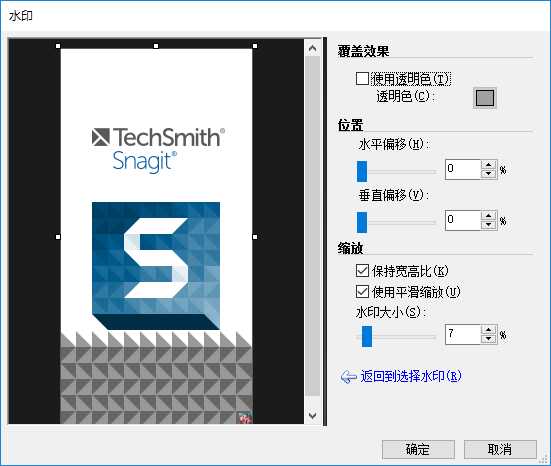Click the Snagit S logo in preview

[156, 266]
